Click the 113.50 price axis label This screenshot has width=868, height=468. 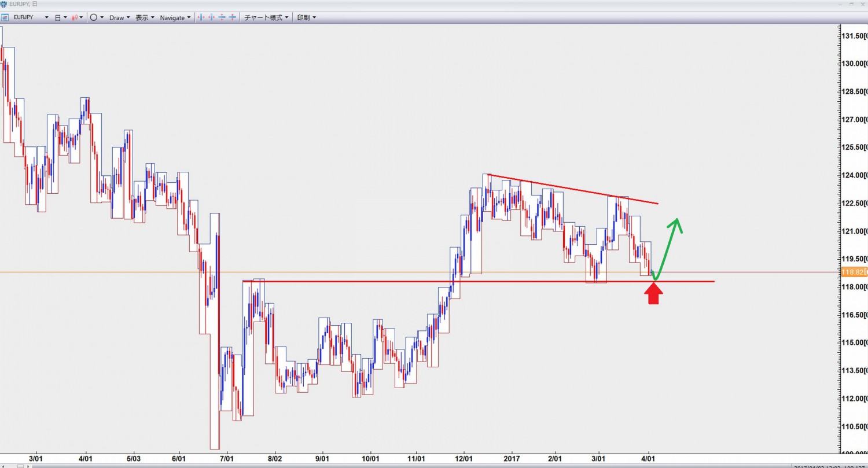854,371
